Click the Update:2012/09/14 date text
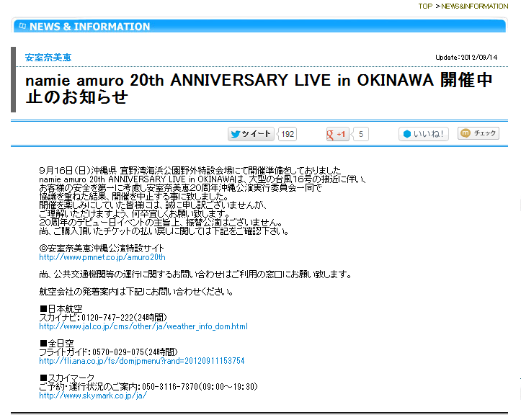This screenshot has height=420, width=521. click(466, 58)
